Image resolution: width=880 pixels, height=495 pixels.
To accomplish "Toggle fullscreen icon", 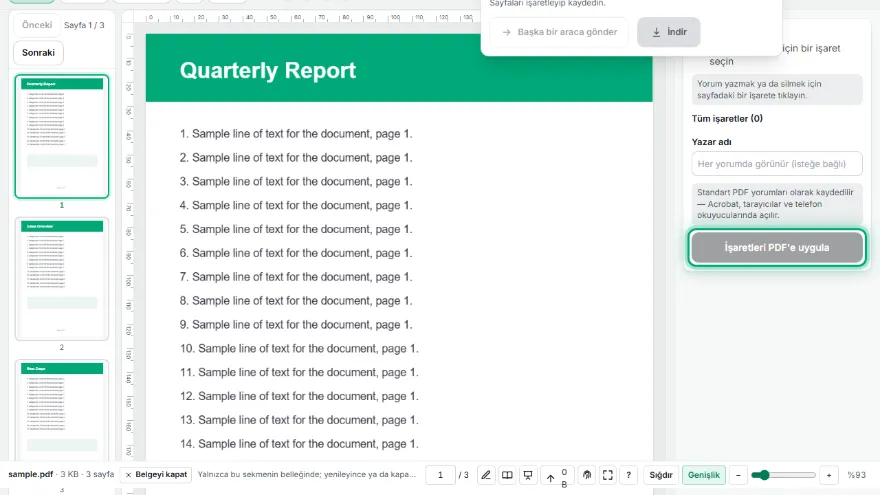I will [607, 475].
